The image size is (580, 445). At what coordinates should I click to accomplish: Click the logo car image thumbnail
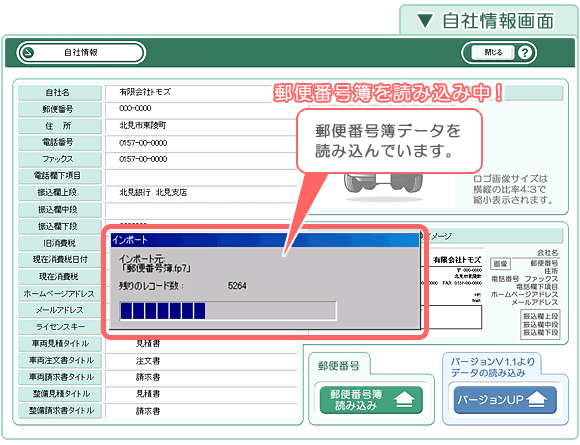click(x=383, y=188)
